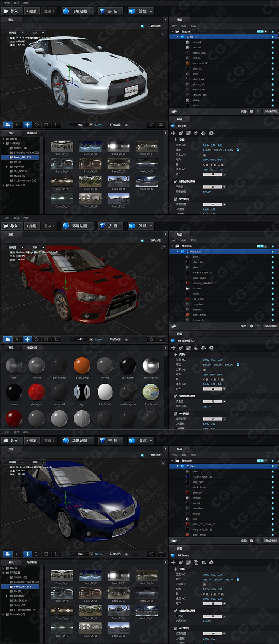Toggle the 草稿纹理 checkbox in the 03 gtr window
Viewport: 279px width, 644px height.
coord(142,26)
